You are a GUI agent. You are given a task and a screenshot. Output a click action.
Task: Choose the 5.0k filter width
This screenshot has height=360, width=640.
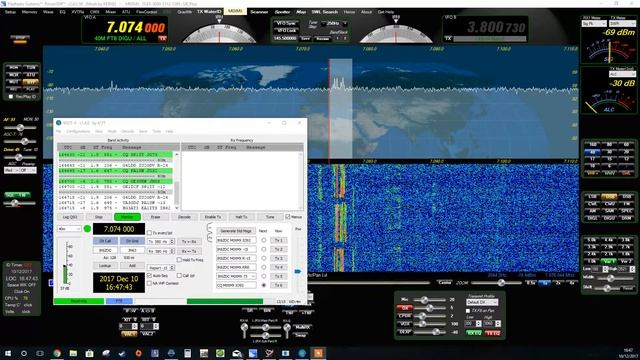[592, 240]
